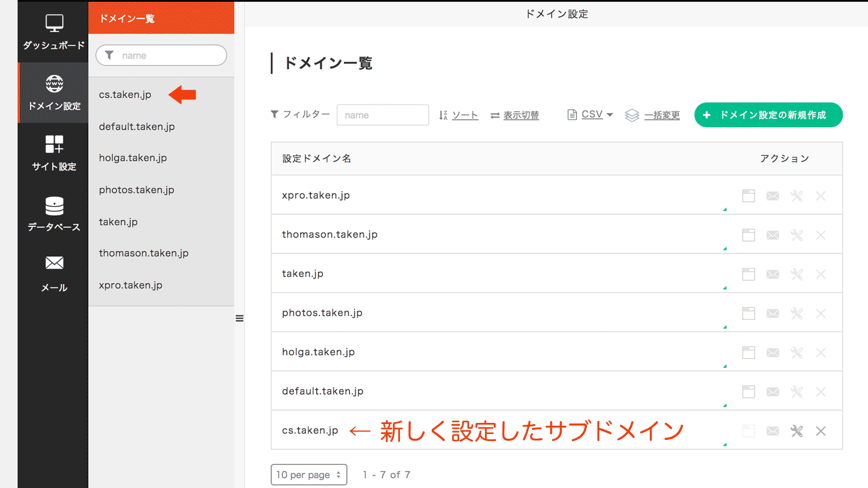
Task: Open site settings icon for taken.jp row
Action: [749, 274]
